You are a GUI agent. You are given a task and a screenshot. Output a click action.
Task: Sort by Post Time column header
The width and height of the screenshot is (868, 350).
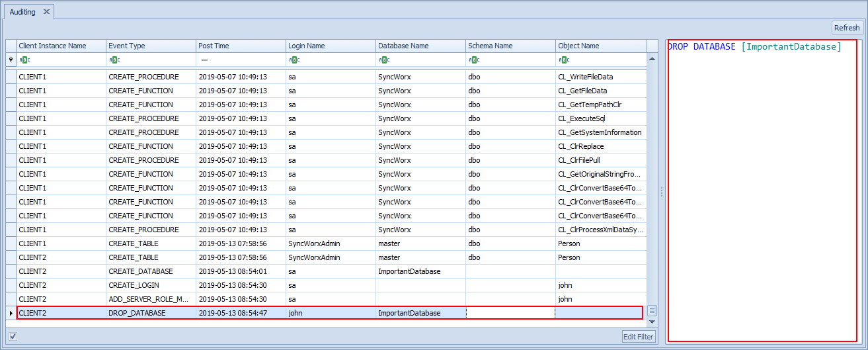coord(241,46)
